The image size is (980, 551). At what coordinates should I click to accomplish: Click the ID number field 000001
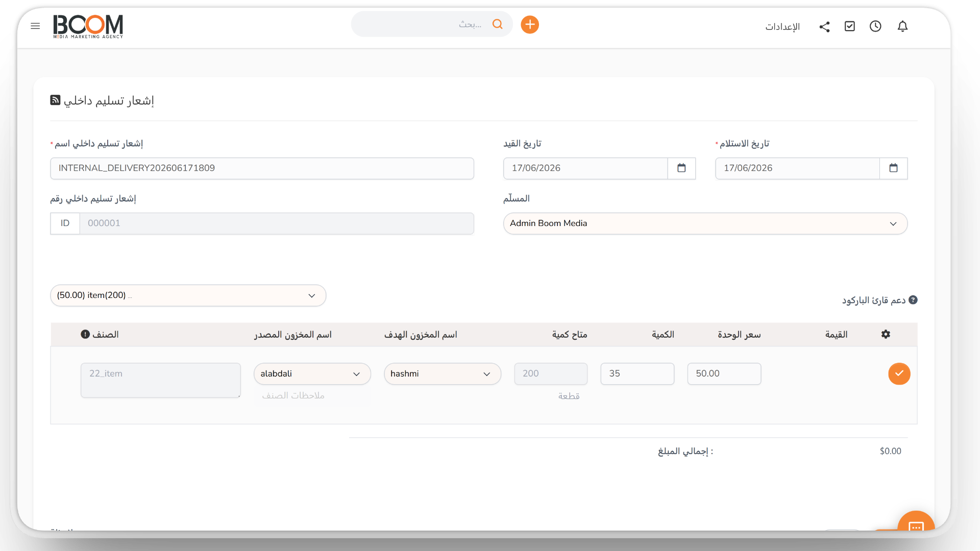(277, 223)
